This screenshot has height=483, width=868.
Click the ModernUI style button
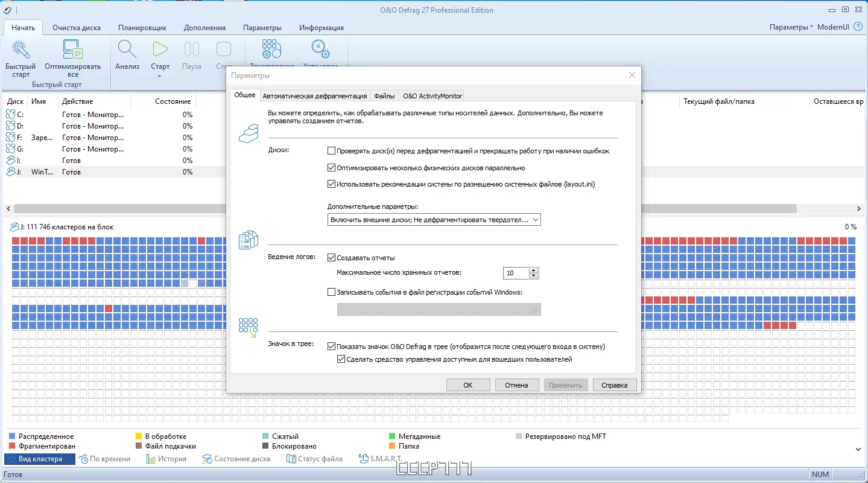pos(834,27)
